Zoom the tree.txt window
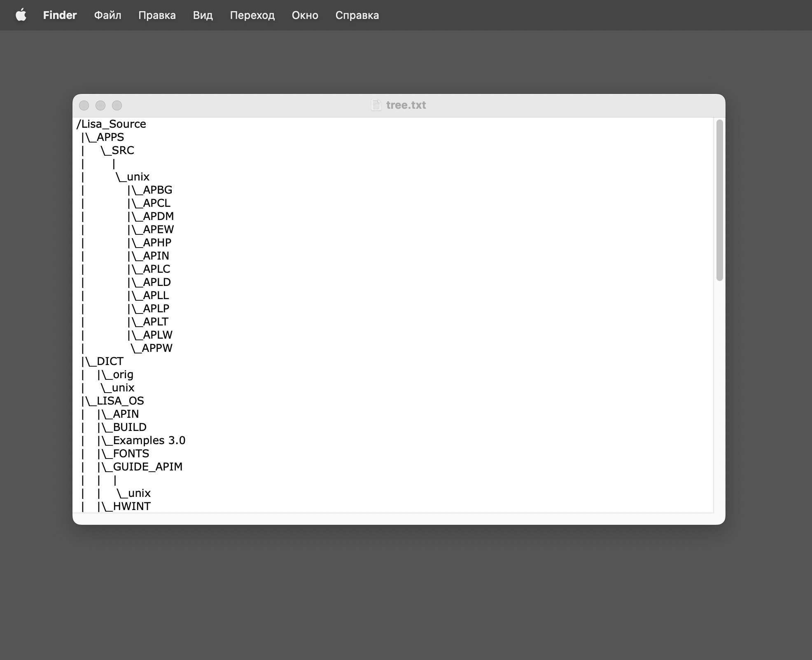 (x=117, y=105)
